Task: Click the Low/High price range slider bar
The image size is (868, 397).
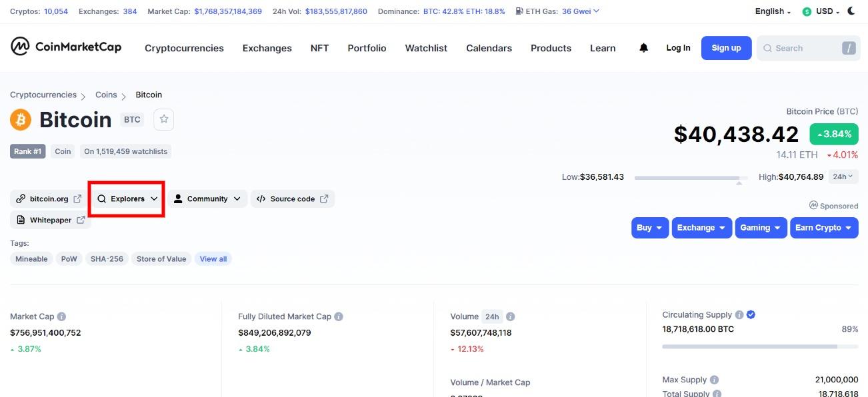Action: (691, 178)
